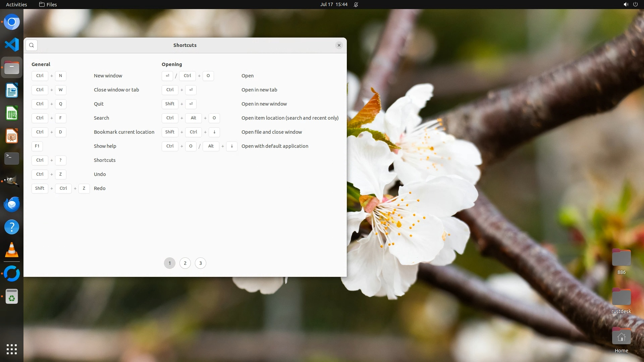Open the Files app in dock
Viewport: 644px width, 362px height.
point(12,68)
